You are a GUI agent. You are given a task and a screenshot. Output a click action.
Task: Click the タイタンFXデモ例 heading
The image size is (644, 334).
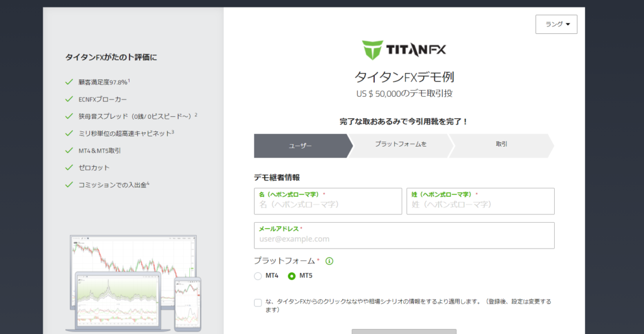tap(404, 77)
